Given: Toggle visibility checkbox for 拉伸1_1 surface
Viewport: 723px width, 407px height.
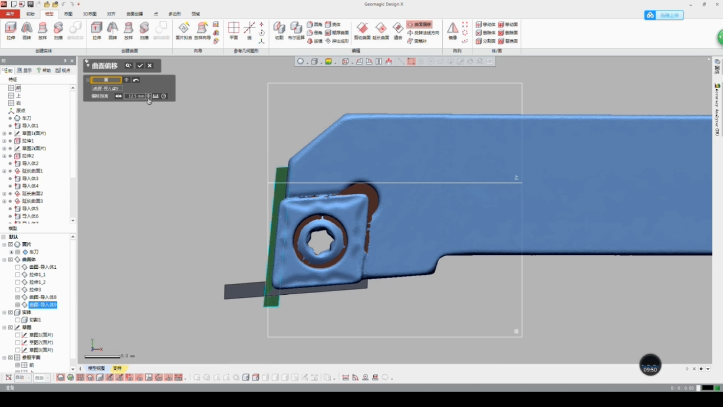Looking at the screenshot, I should pos(17,275).
